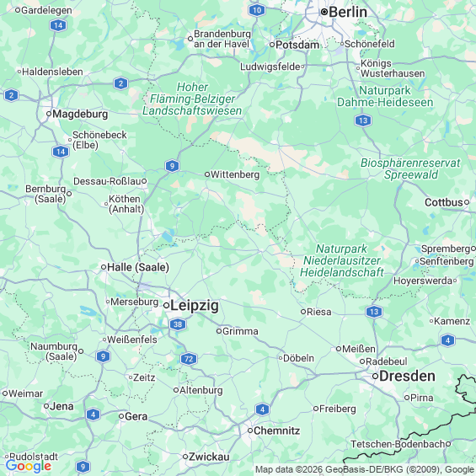
Task: Select Naturpark Niederlausitzer Heidelandschaft label
Action: point(342,260)
